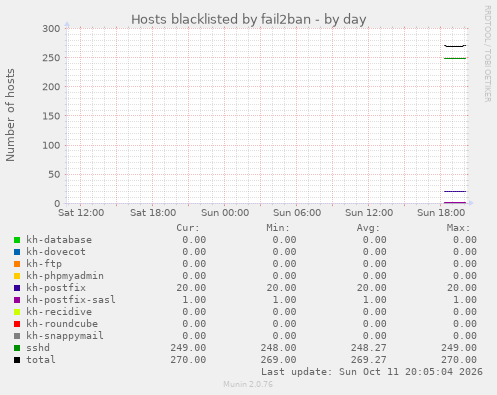Screen dimensions: 497x395
Task: Click the total minimum value 269.00
Action: 278,360
